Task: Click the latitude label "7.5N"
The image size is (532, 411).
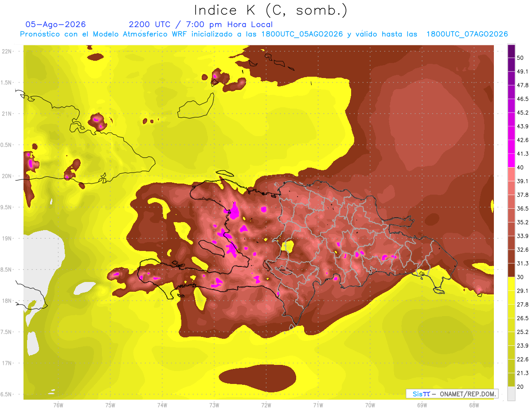Action: (7, 332)
